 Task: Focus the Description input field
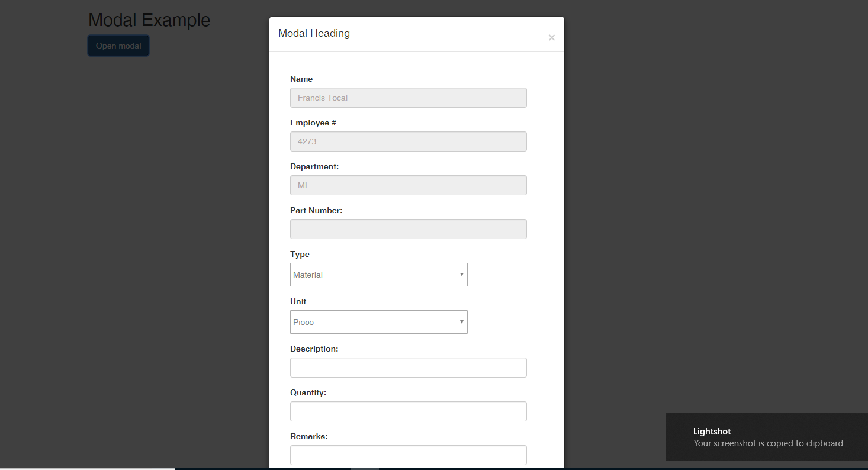click(409, 368)
